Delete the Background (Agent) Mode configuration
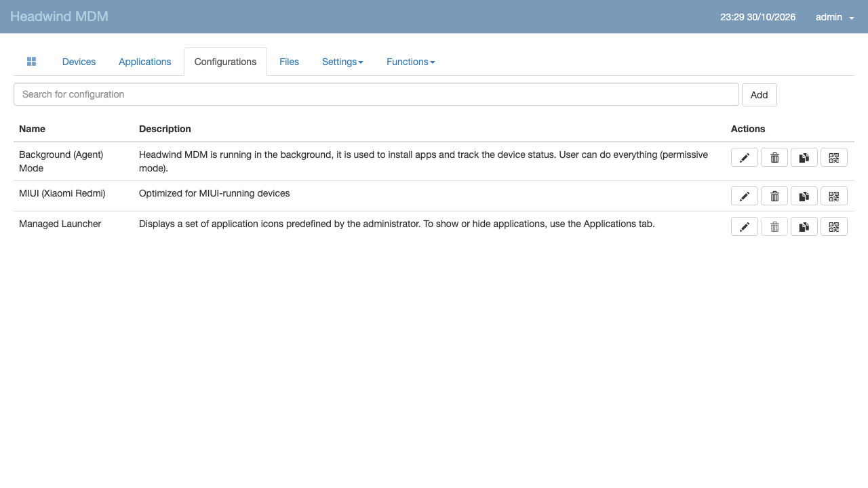This screenshot has width=868, height=488. pos(774,158)
